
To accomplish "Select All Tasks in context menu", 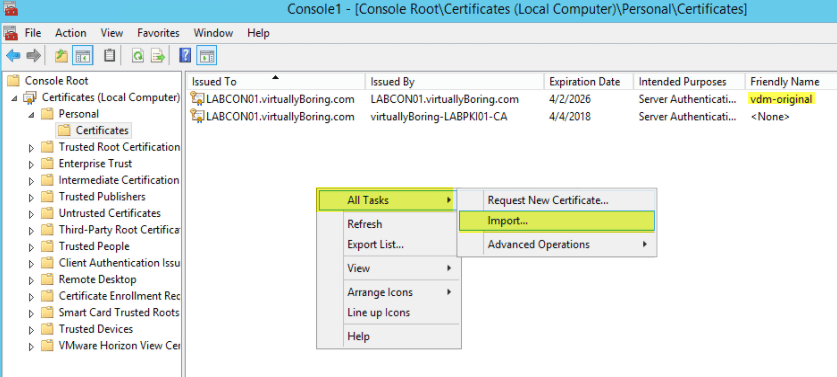I will 386,200.
